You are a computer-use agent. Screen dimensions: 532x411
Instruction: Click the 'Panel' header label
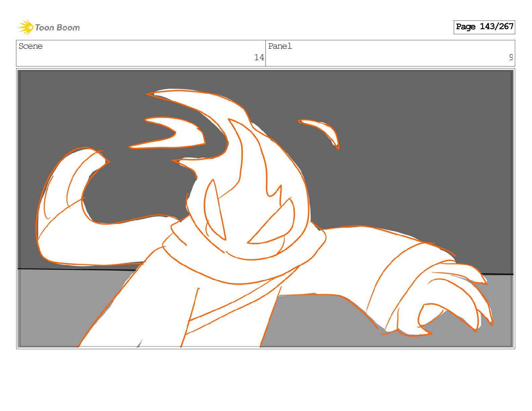point(280,46)
